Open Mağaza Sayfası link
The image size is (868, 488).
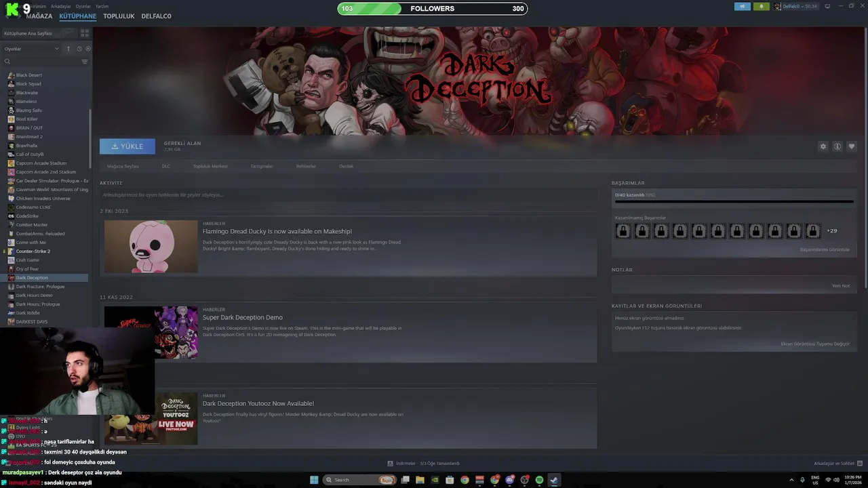pyautogui.click(x=123, y=166)
